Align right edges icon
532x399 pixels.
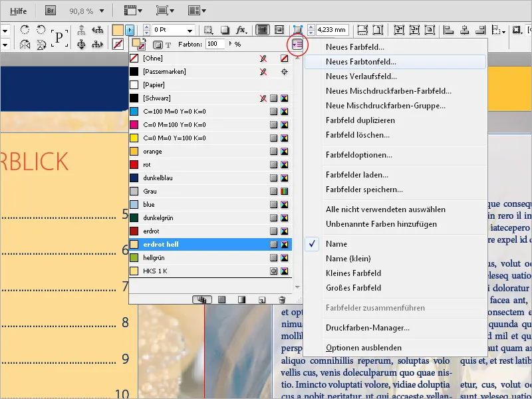480,30
